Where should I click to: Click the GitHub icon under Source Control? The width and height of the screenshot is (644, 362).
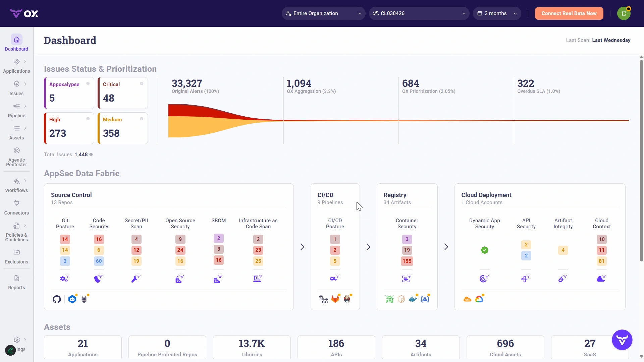point(57,299)
